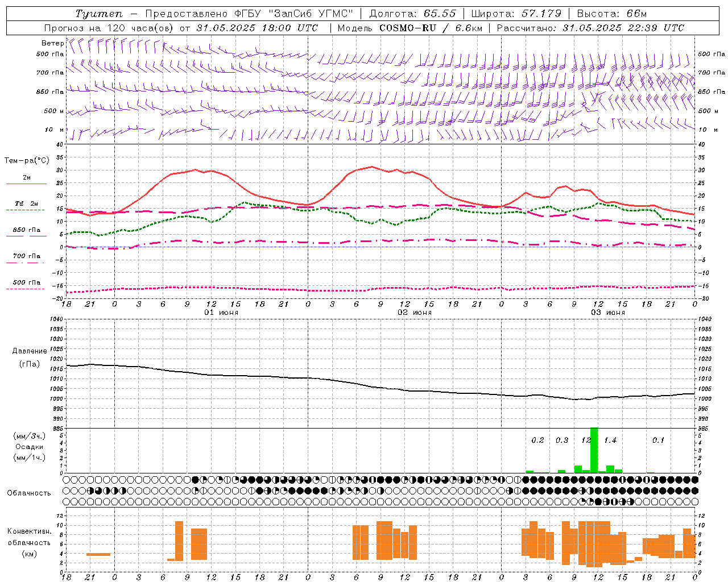The height and width of the screenshot is (582, 728).
Task: Click the station name Tyumen in the header
Action: [98, 14]
